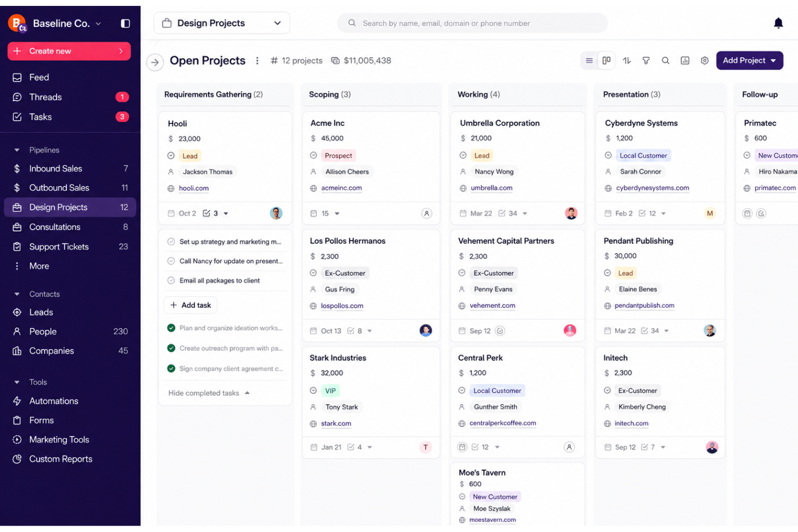Uncheck 'Sign company client agreement' task
798x532 pixels.
tap(171, 369)
